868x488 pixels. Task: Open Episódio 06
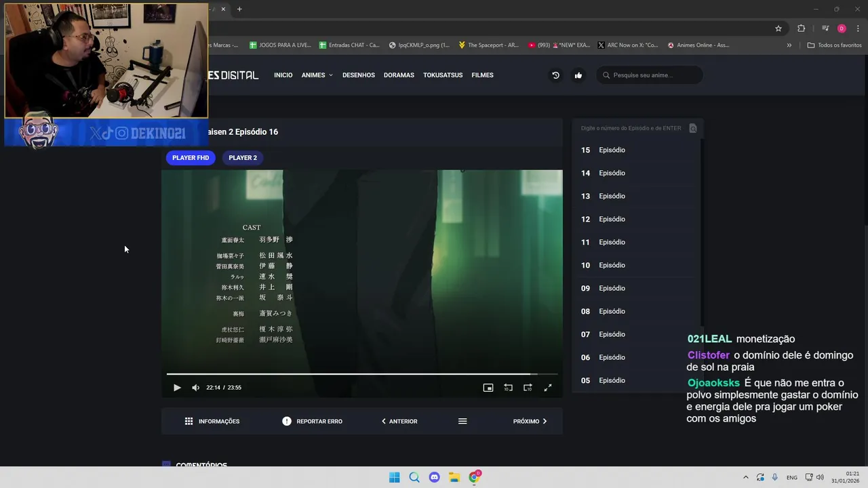[x=635, y=357]
